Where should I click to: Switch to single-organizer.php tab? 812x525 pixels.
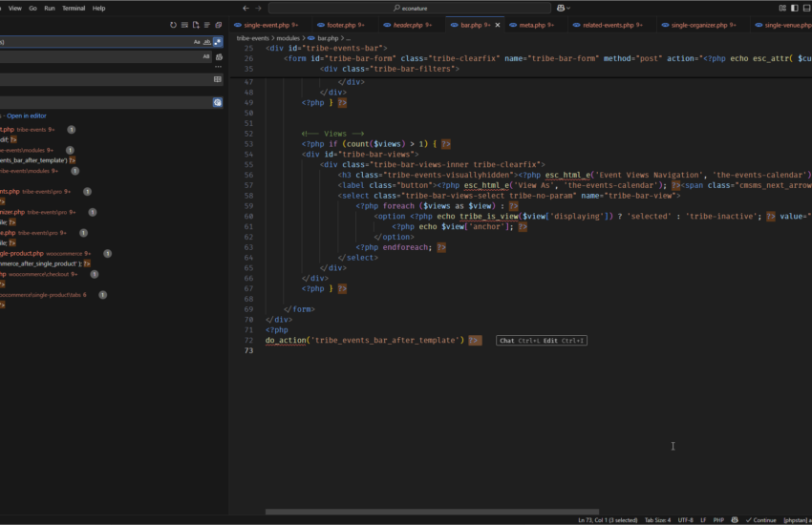(703, 25)
